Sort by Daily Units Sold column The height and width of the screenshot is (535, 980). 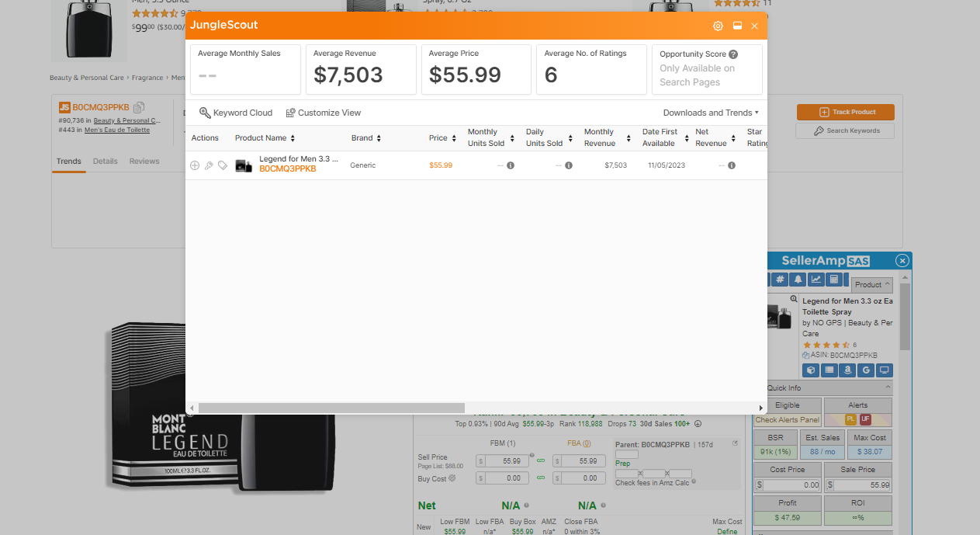click(570, 138)
